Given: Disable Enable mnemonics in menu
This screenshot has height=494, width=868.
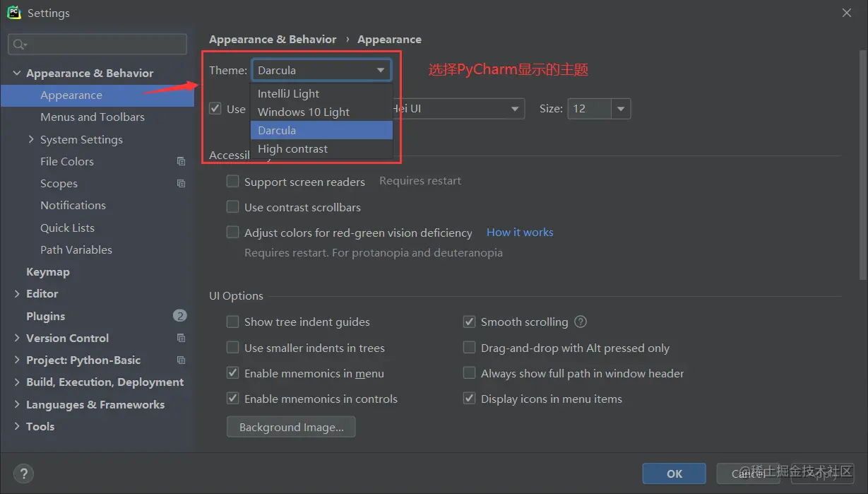Looking at the screenshot, I should (232, 373).
